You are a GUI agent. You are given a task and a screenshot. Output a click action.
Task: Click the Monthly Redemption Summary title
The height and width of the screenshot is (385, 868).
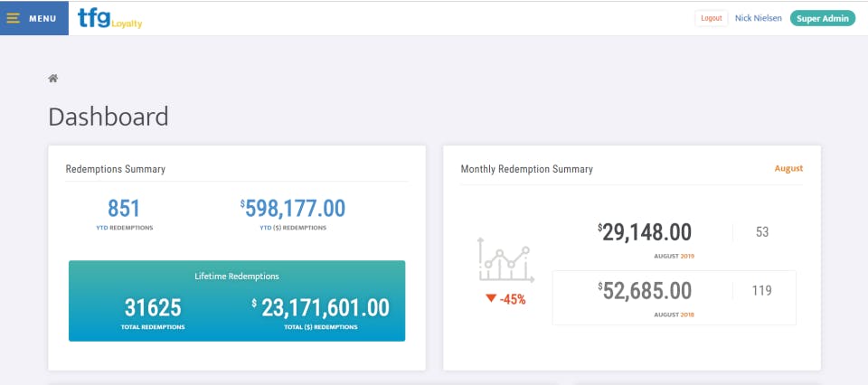[x=526, y=169]
